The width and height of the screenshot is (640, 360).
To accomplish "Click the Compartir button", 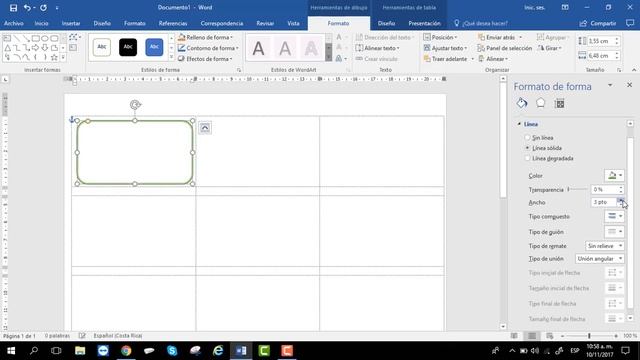I will pyautogui.click(x=598, y=23).
